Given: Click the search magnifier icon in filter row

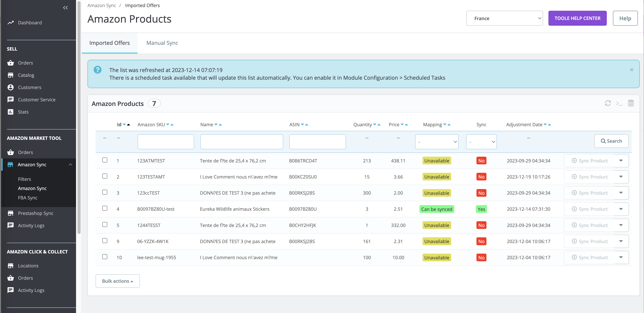Looking at the screenshot, I should pyautogui.click(x=603, y=141).
